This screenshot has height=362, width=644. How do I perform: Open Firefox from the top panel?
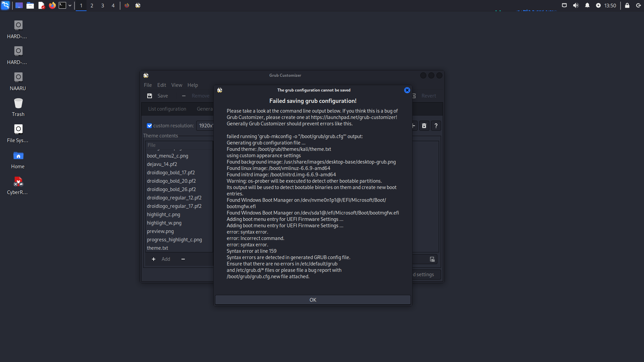(x=52, y=5)
